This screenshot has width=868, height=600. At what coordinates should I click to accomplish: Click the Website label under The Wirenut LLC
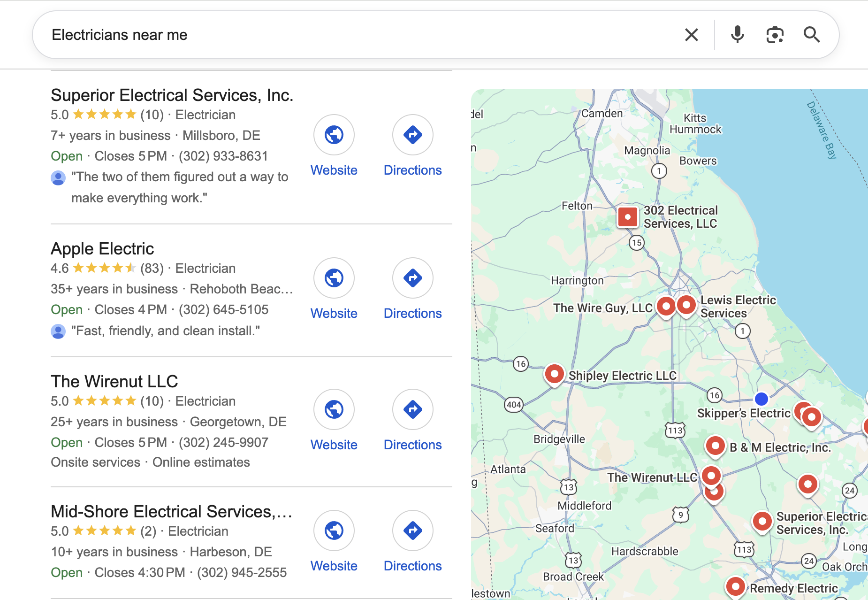coord(334,445)
